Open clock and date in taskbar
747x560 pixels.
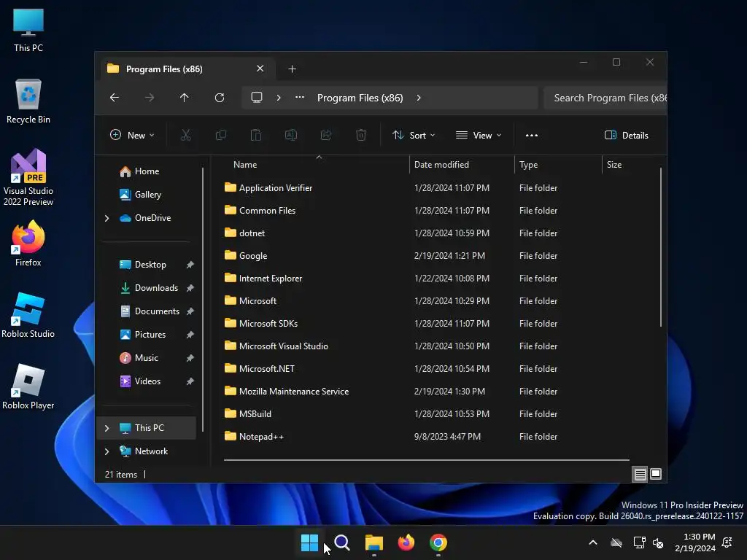tap(695, 542)
